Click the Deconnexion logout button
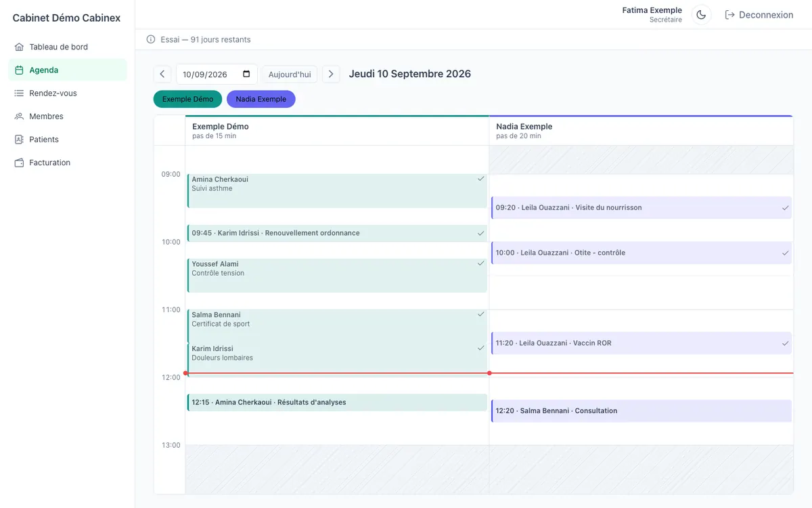This screenshot has width=812, height=508. coord(759,15)
